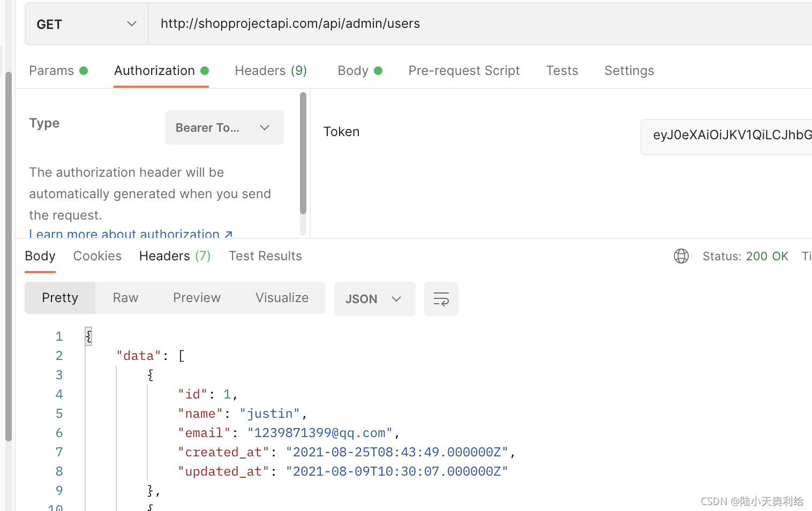Open the response Cookies tab
The width and height of the screenshot is (812, 511).
coord(97,256)
